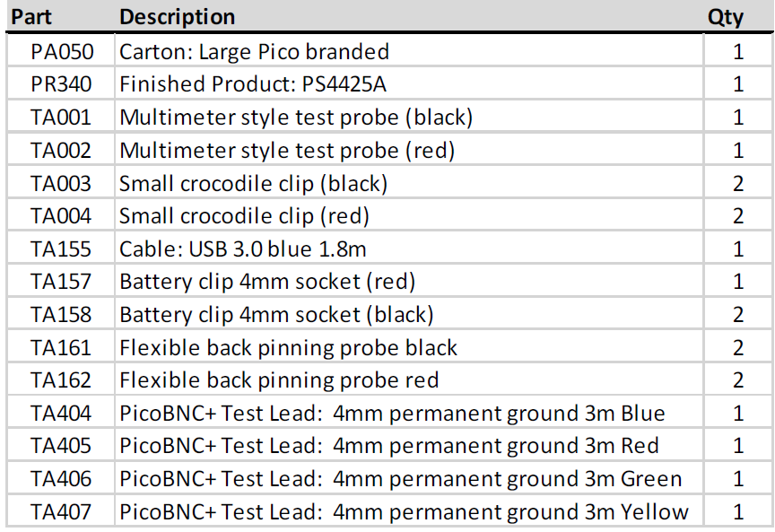Viewport: 775px width, 532px height.
Task: Select Flexible back pinning probe black cell
Action: (409, 347)
